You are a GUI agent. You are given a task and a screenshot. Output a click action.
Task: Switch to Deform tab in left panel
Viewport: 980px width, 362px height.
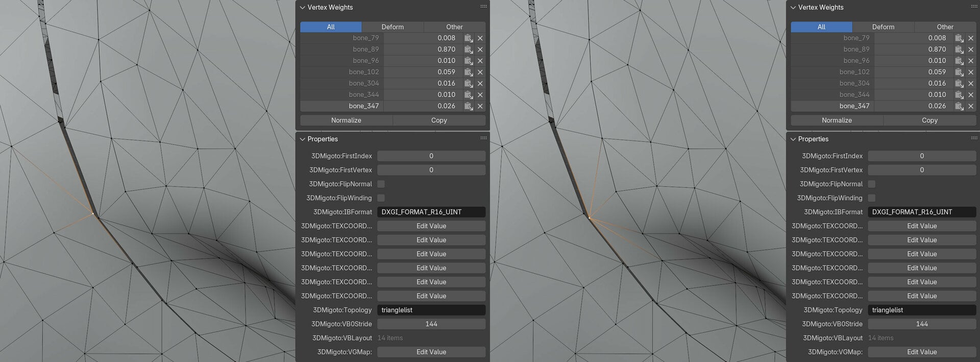click(x=393, y=27)
